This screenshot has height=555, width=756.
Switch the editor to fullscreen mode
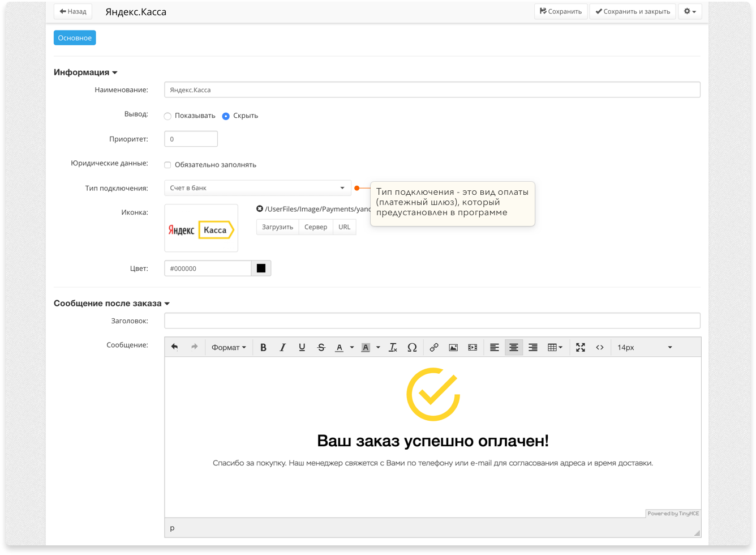(x=581, y=347)
